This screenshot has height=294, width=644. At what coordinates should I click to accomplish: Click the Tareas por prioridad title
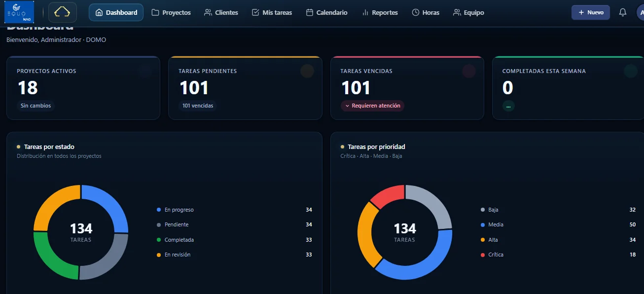click(376, 147)
